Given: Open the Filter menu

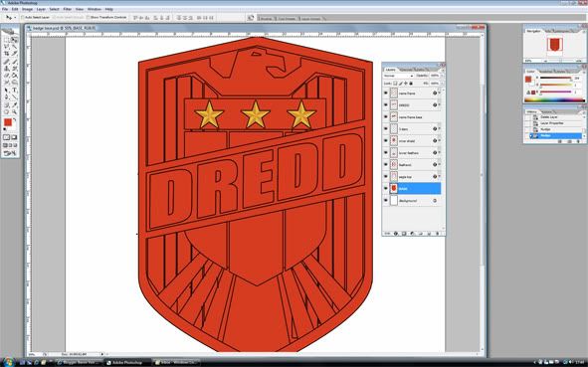Looking at the screenshot, I should pos(68,9).
